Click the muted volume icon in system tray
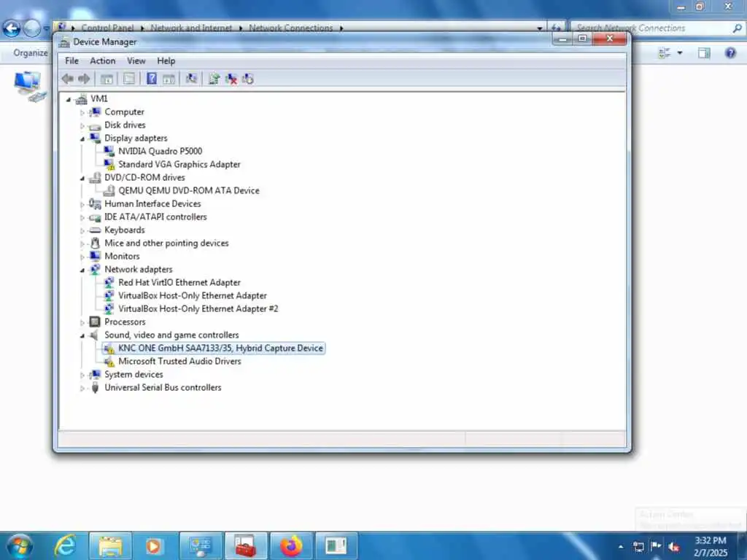Screen dimensions: 747x560 pyautogui.click(x=673, y=547)
